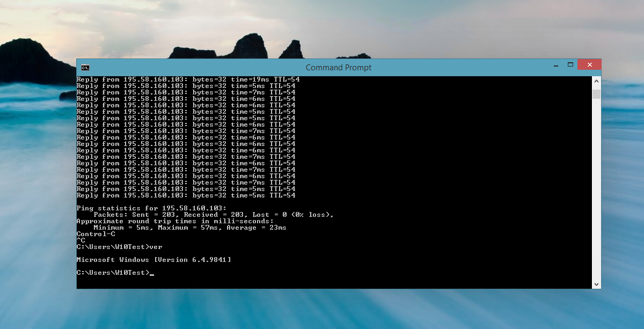This screenshot has height=329, width=644.
Task: Click the reply line showing time=19ms
Action: [188, 79]
